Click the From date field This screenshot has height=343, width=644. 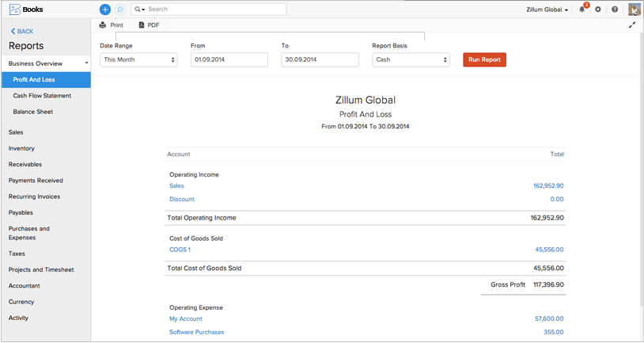229,59
